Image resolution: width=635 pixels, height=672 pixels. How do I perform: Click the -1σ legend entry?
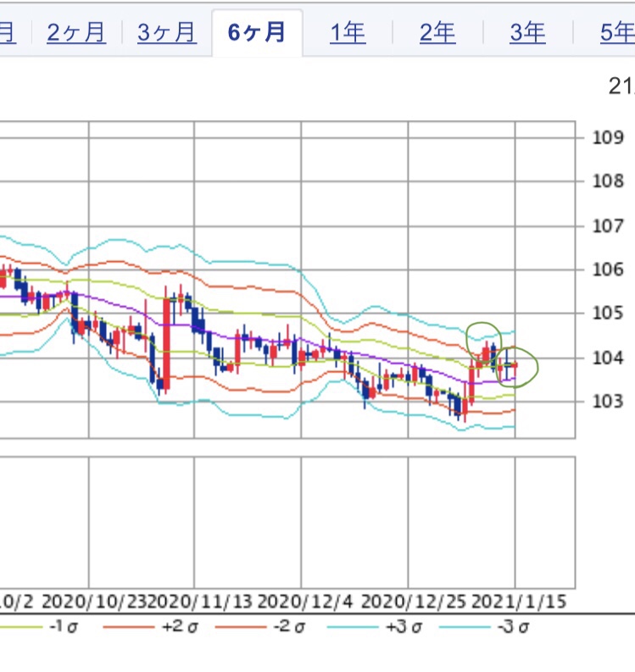point(38,627)
